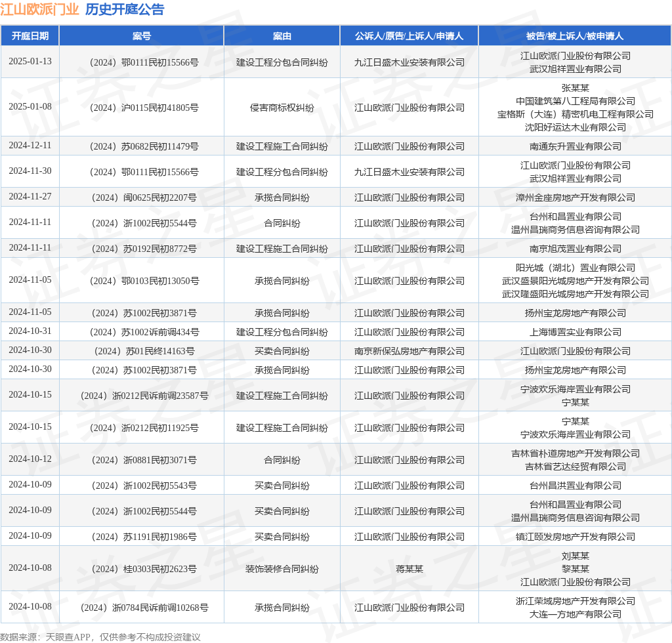This screenshot has width=672, height=643.
Task: Select the 案号 column header
Action: (x=142, y=36)
